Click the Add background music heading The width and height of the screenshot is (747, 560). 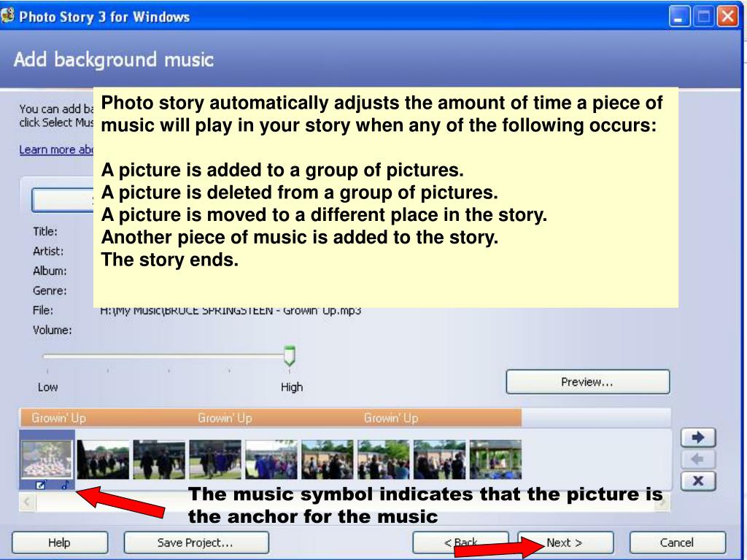tap(113, 60)
